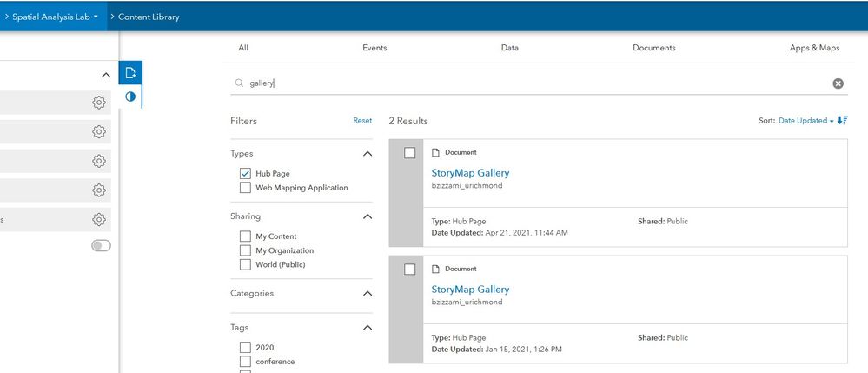Image resolution: width=868 pixels, height=373 pixels.
Task: Click the add content page icon
Action: (x=130, y=73)
